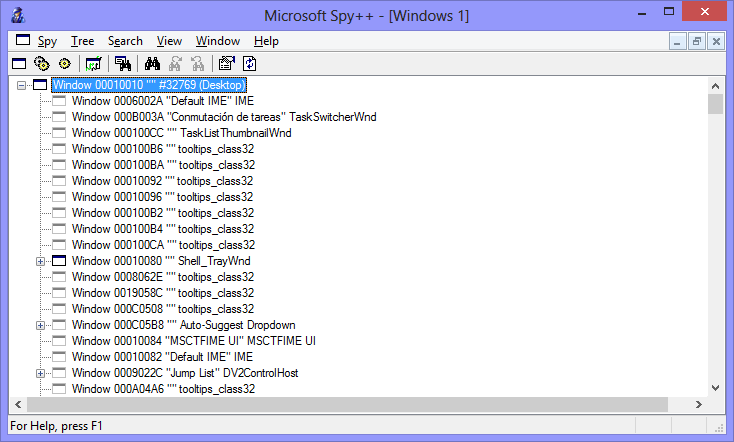734x442 pixels.
Task: Select Window 0008062E tooltips_class32 row
Action: (162, 277)
